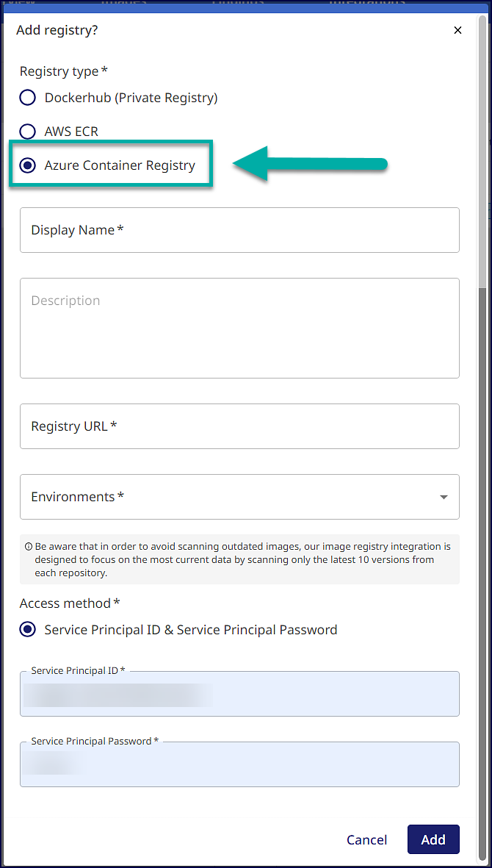Click the info icon beside scanning notice

pyautogui.click(x=28, y=547)
